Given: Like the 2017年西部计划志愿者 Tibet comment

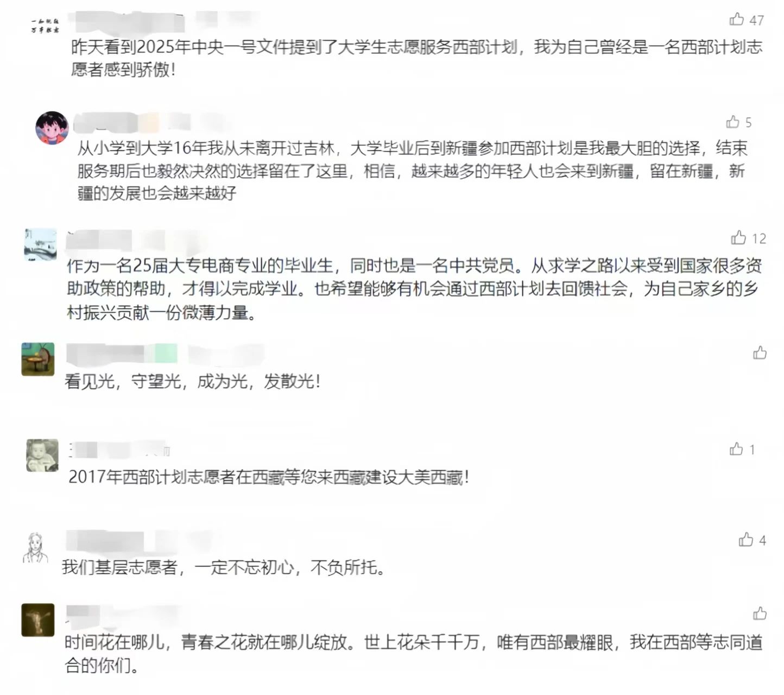Looking at the screenshot, I should pyautogui.click(x=736, y=449).
